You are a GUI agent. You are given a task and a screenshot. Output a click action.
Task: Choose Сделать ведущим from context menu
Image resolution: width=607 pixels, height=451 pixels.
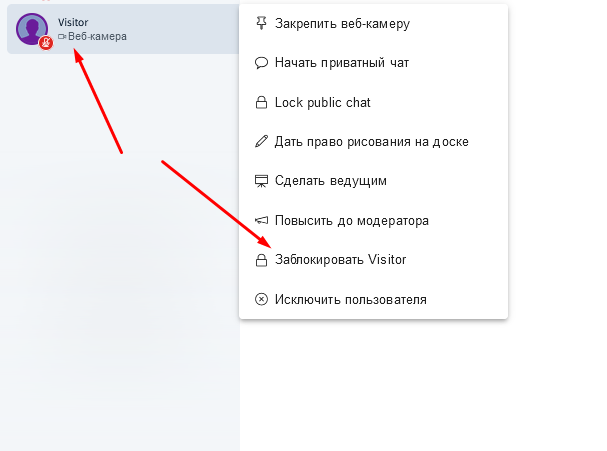point(330,181)
